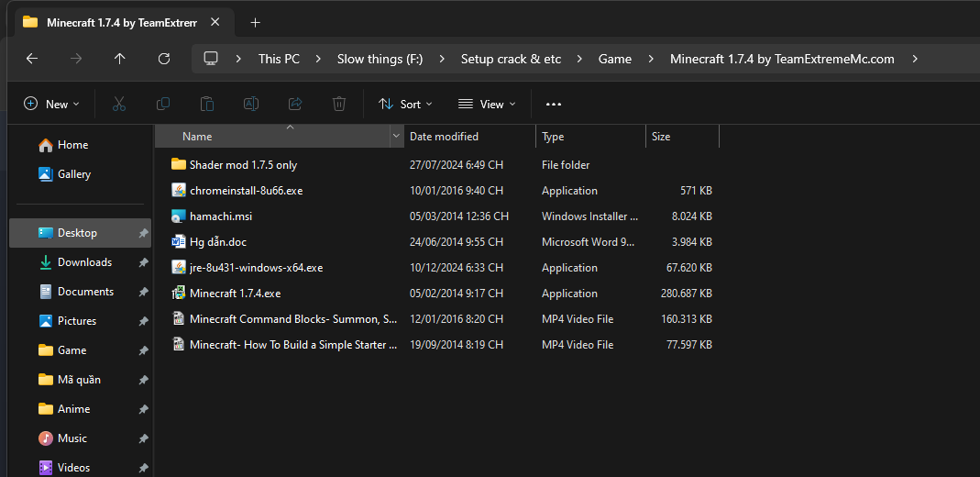Open the See more three-dots menu
Image resolution: width=980 pixels, height=477 pixels.
point(553,104)
